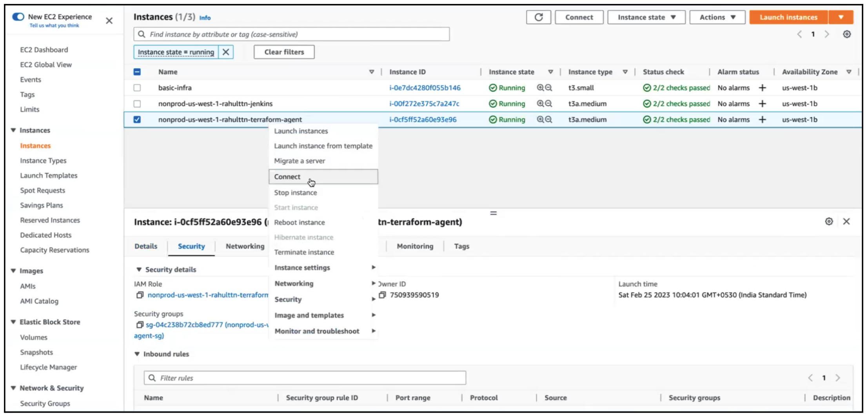868x417 pixels.
Task: Zoom in icon on terraform-agent instance state
Action: click(x=540, y=120)
